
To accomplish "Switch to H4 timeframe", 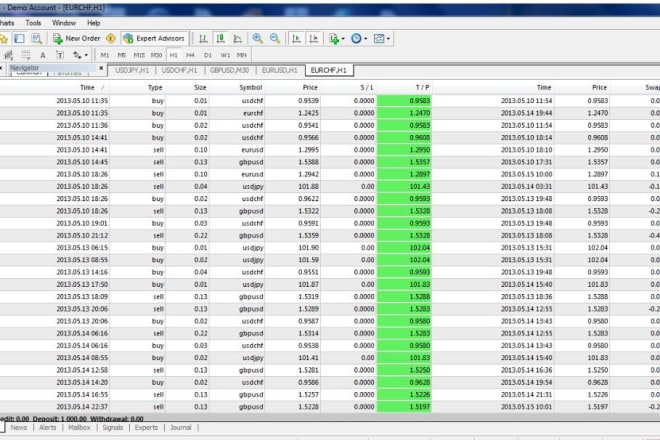I will (190, 55).
